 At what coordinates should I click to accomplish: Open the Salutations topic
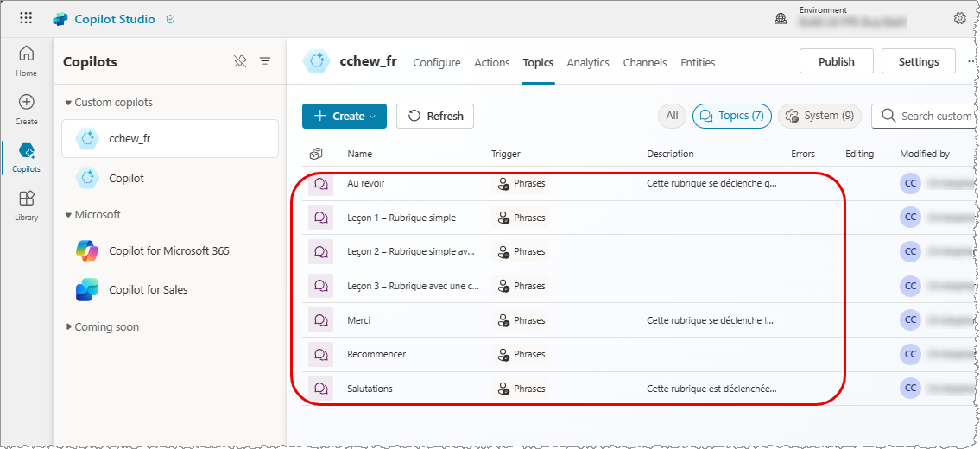[370, 389]
